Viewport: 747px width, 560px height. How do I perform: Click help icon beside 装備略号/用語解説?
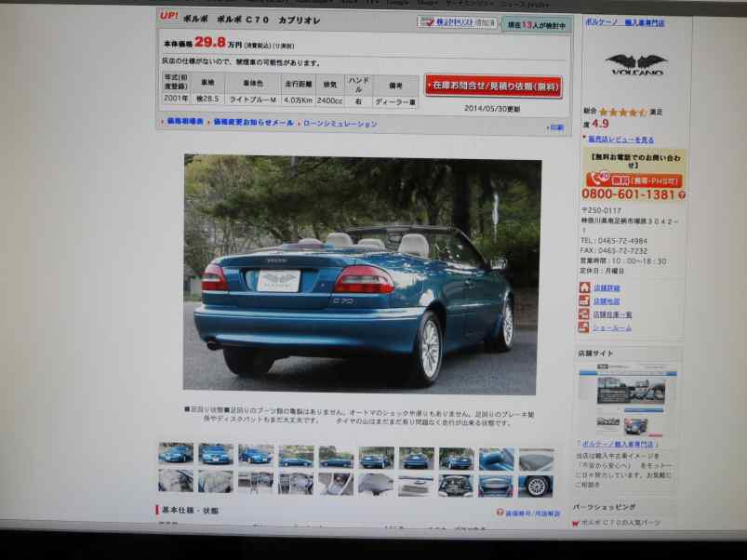coord(500,513)
